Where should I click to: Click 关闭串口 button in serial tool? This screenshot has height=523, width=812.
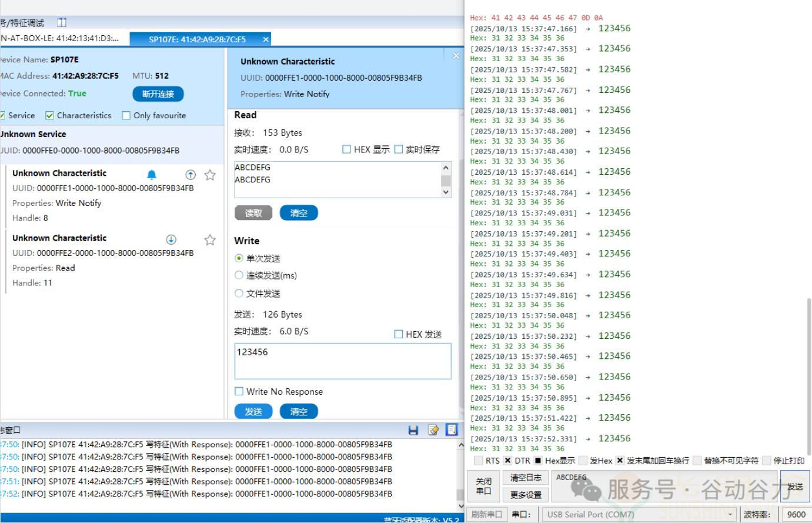click(x=483, y=486)
